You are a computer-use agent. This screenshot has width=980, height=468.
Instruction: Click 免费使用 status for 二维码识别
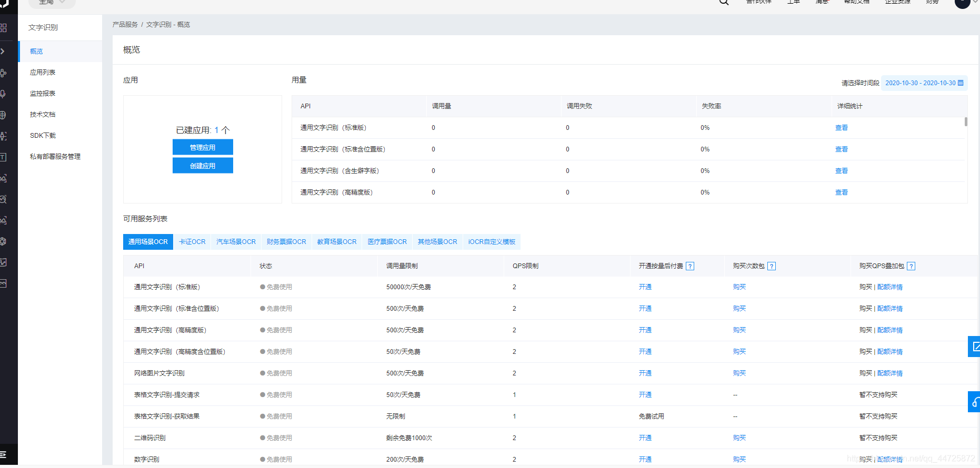276,438
